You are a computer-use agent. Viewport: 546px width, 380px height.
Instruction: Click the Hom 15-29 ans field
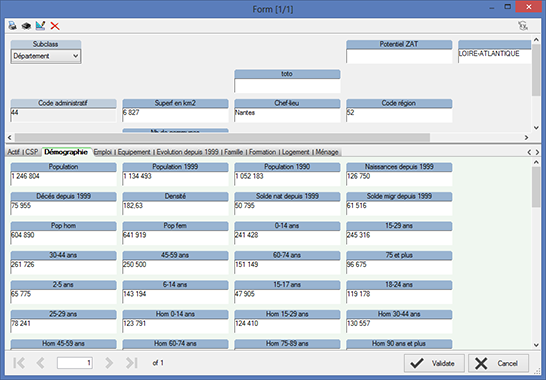tap(287, 326)
